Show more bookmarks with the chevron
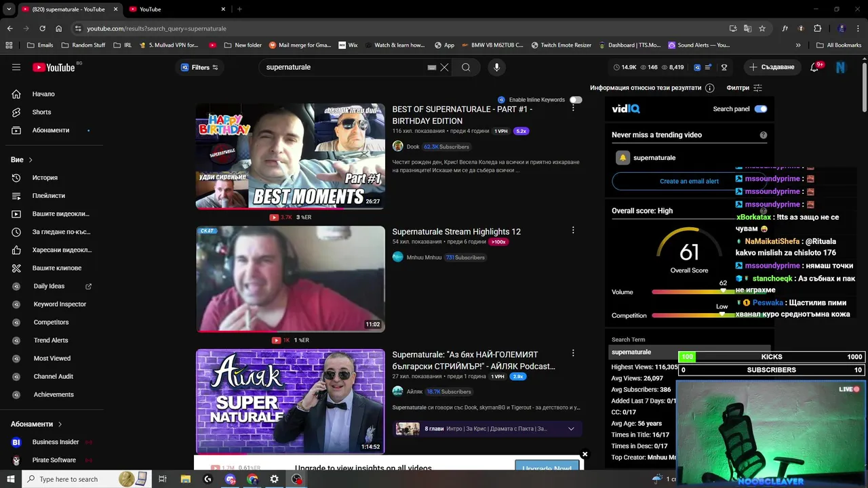Screen dimensions: 868x488 click(798, 45)
